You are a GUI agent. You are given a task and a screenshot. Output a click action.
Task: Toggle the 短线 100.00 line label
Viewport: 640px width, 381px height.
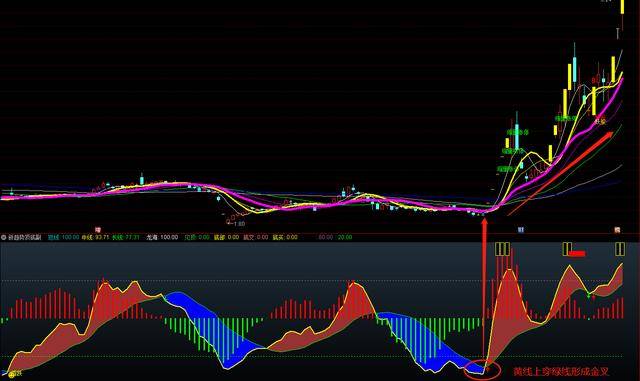coord(63,237)
